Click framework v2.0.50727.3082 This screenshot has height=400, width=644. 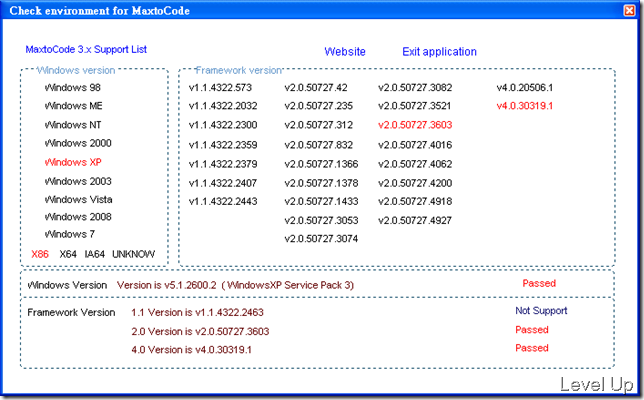click(x=415, y=87)
